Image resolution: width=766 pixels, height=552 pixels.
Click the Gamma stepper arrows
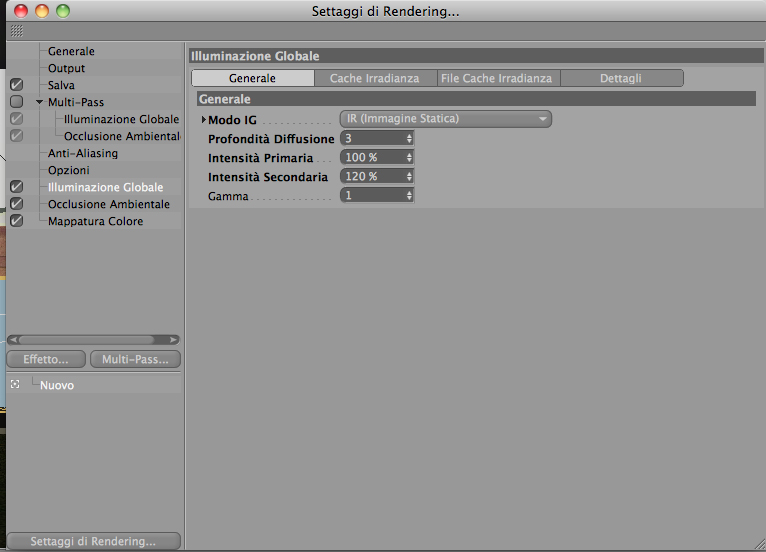409,196
